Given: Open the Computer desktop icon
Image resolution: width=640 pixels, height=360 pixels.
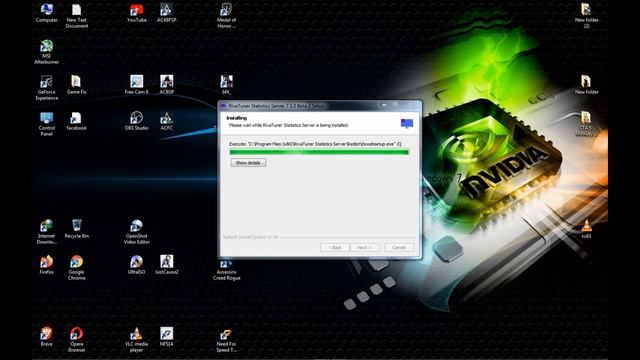Looking at the screenshot, I should coord(46,13).
